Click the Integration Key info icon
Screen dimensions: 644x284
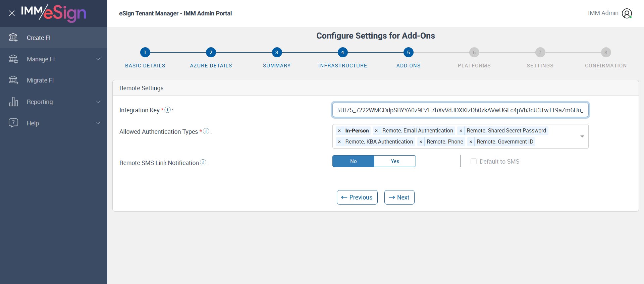coord(168,110)
